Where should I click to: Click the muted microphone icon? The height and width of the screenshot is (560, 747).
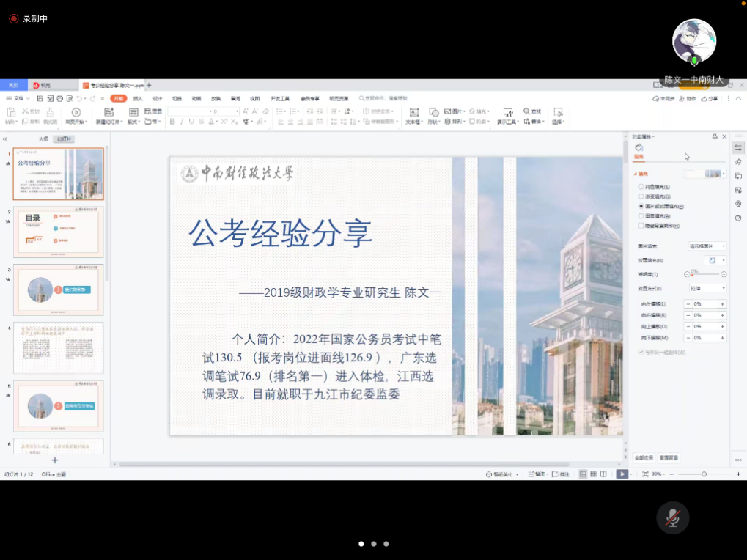(x=672, y=518)
